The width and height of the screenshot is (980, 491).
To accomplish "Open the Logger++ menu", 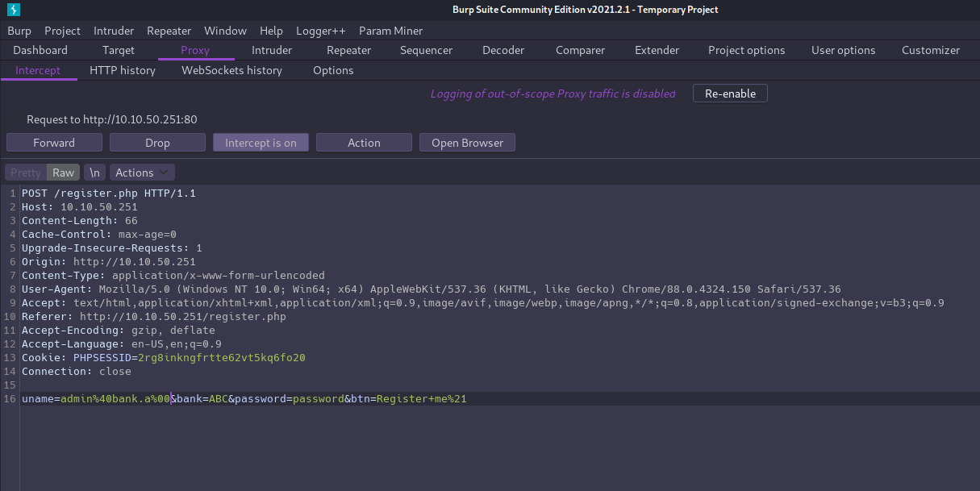I will pyautogui.click(x=320, y=31).
